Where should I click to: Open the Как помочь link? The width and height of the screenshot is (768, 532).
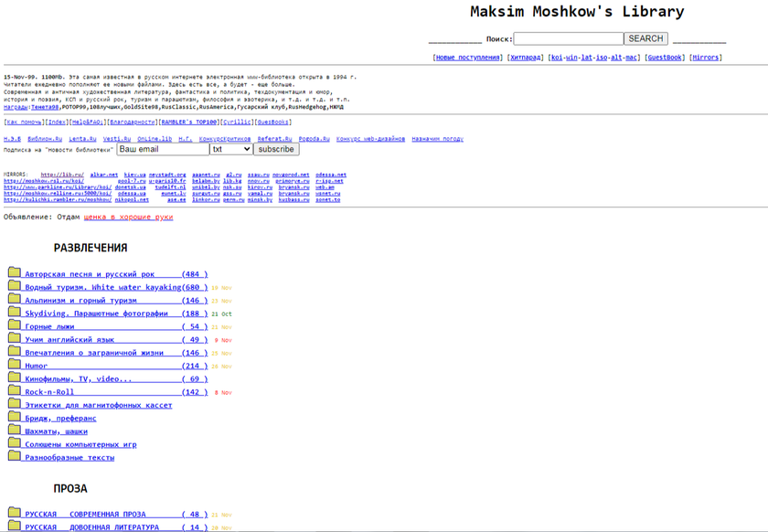click(24, 122)
